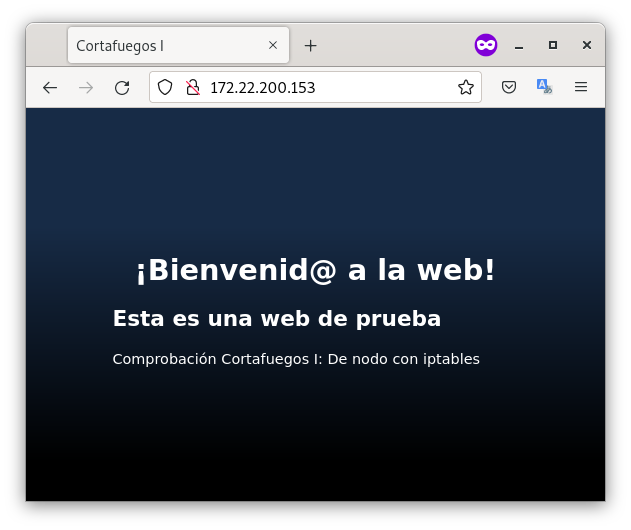Show the insecure connection padlock info

click(193, 88)
